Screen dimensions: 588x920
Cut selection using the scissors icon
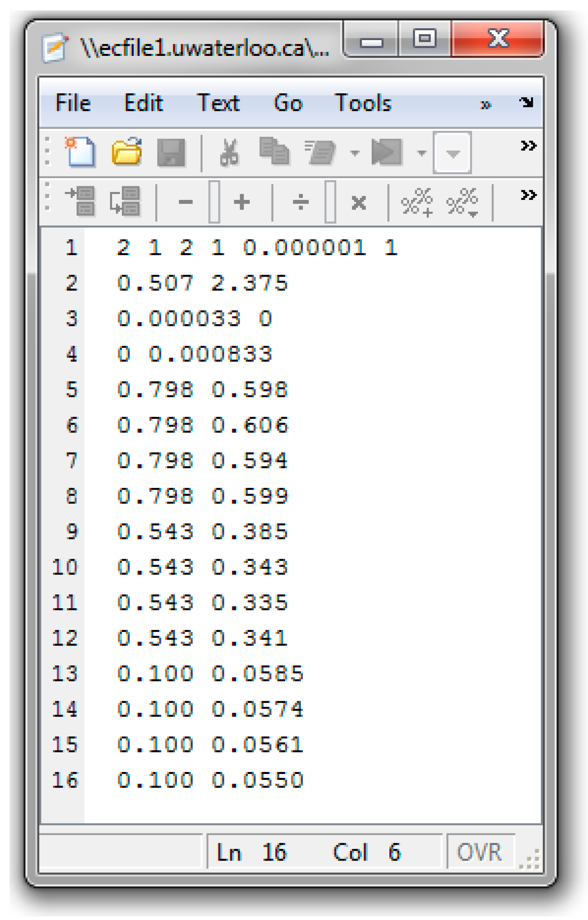229,152
